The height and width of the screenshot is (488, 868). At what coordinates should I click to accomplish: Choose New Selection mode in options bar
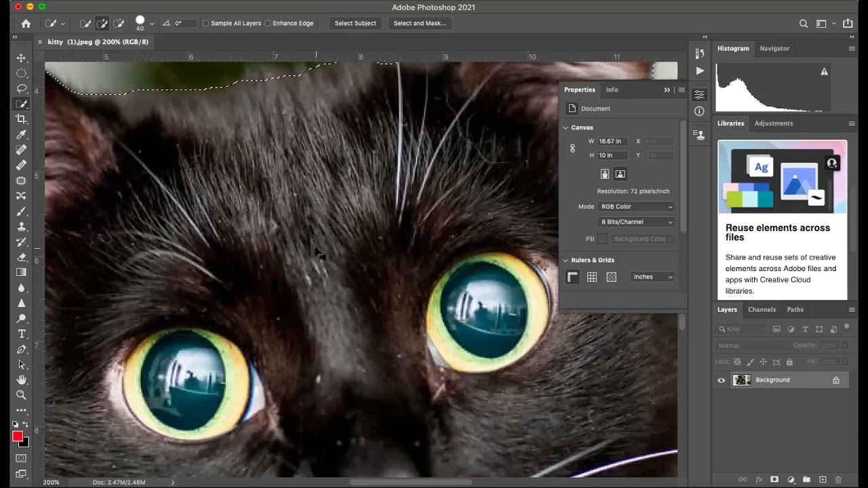tap(85, 23)
